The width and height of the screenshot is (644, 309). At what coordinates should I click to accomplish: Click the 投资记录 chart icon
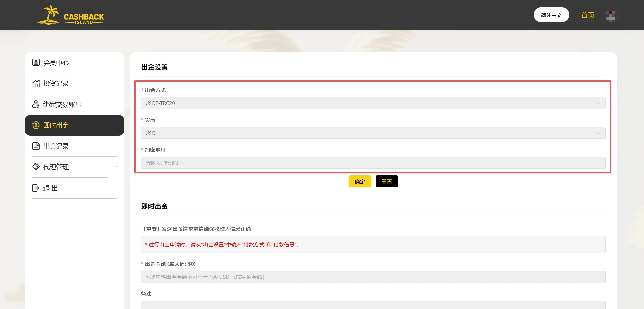click(x=36, y=83)
